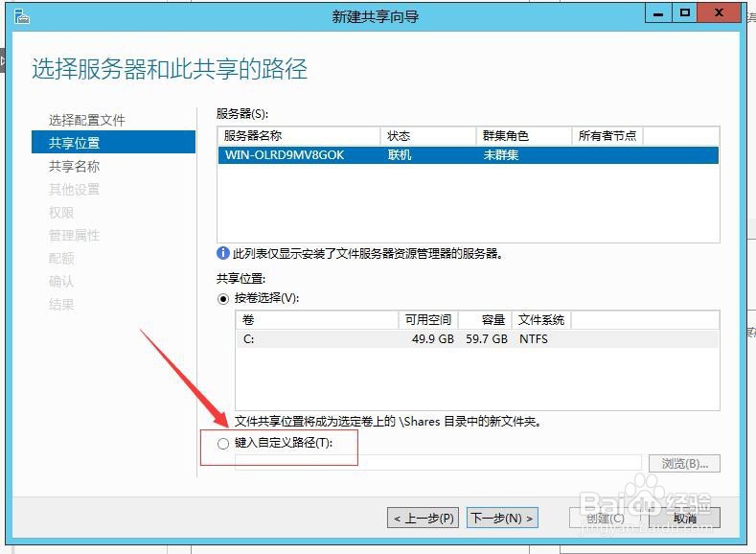Maximize the 新建共享向导 window
The height and width of the screenshot is (554, 756).
pyautogui.click(x=684, y=13)
